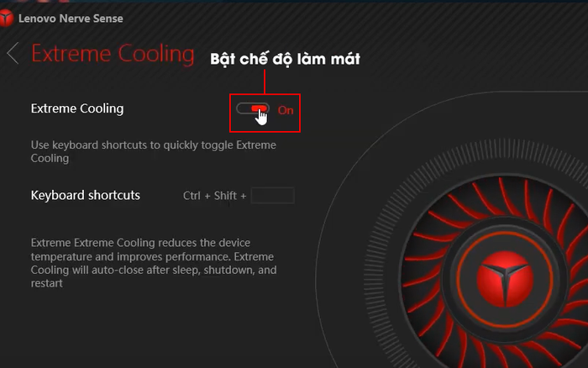Click the keyboard shortcuts hint description text
The image size is (588, 368).
[154, 151]
